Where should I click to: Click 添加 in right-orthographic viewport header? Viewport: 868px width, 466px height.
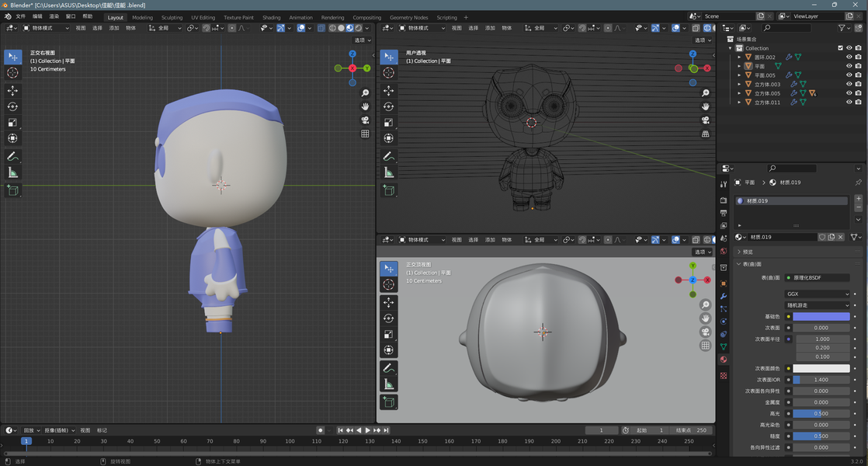114,28
